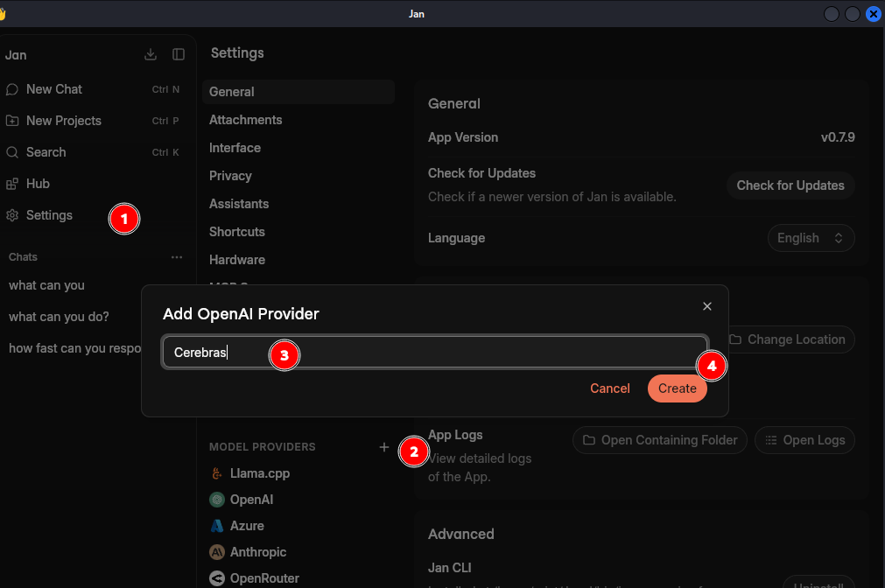Open the Attachments settings section
Screen dimensions: 885x588
298,120
